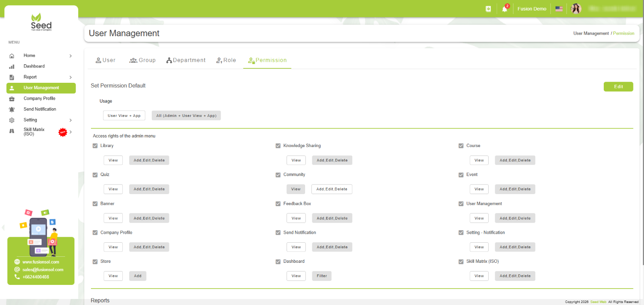Switch to the Role tab

(226, 60)
